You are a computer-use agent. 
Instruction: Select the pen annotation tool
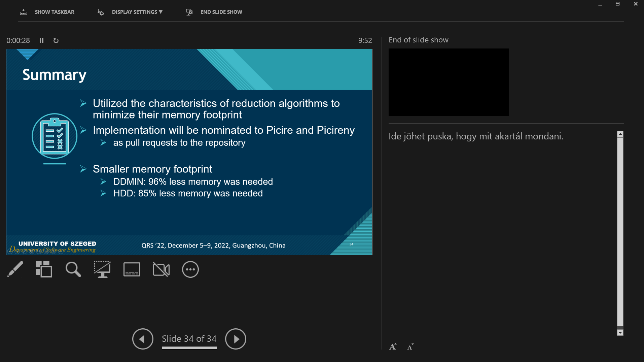[x=15, y=269]
